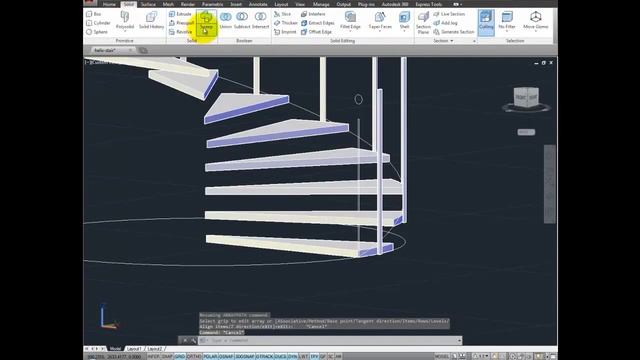Click the Loft icon above Sweep
Screen dimensions: 640x360
(206, 17)
